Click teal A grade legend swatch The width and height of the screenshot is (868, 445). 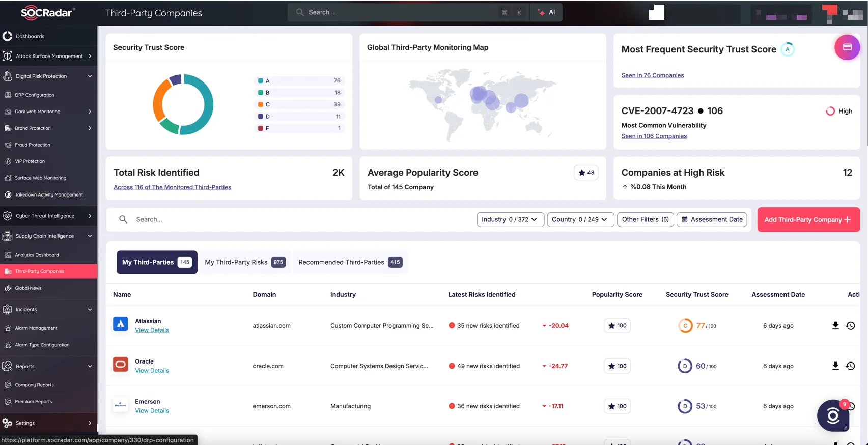pos(261,81)
